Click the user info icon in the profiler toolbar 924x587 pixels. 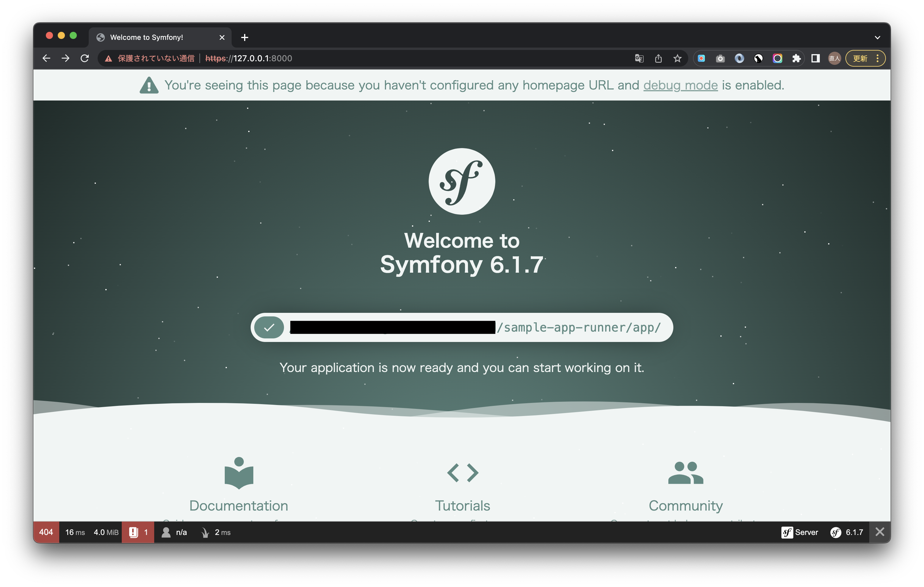point(166,532)
